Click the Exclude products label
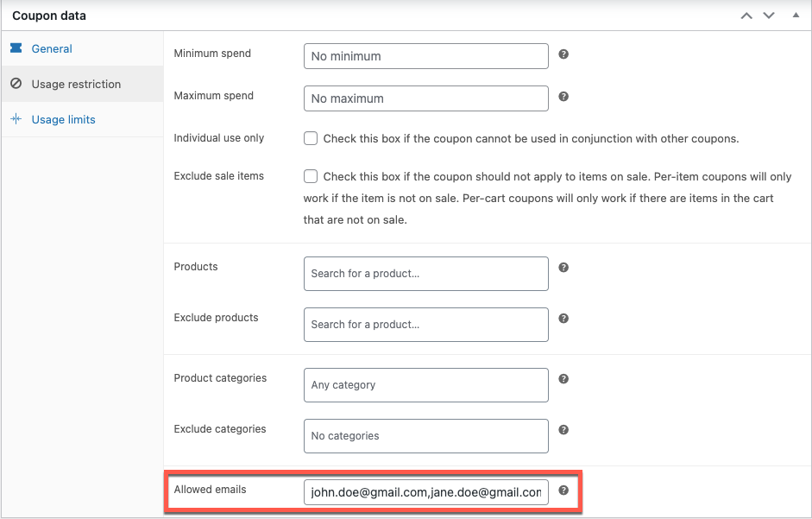Viewport: 812px width, 519px height. [x=216, y=317]
